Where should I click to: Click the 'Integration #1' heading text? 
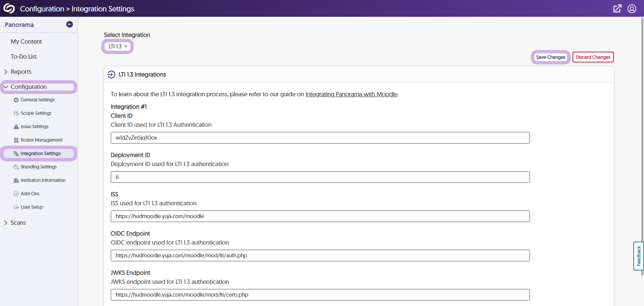pos(128,107)
